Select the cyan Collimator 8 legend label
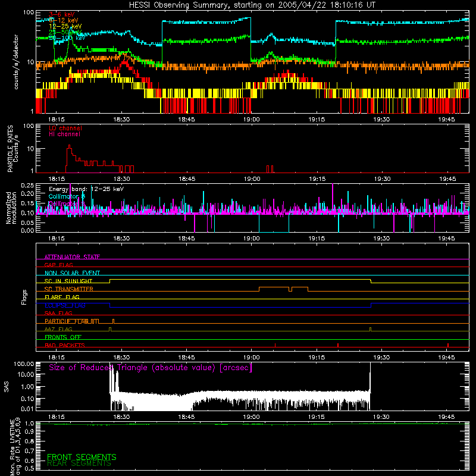 tap(67, 196)
